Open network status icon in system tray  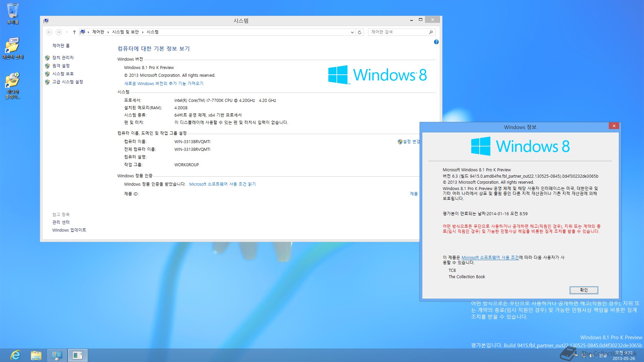pos(584,355)
